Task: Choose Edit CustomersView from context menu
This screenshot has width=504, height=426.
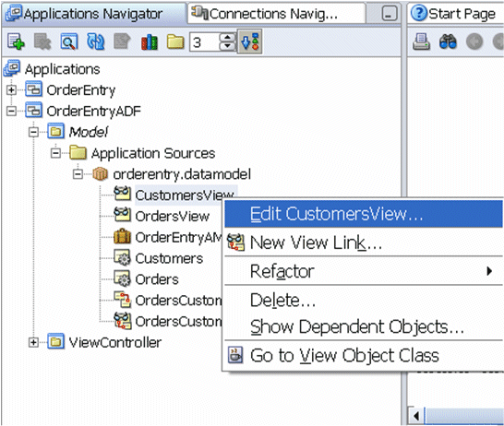Action: point(363,214)
